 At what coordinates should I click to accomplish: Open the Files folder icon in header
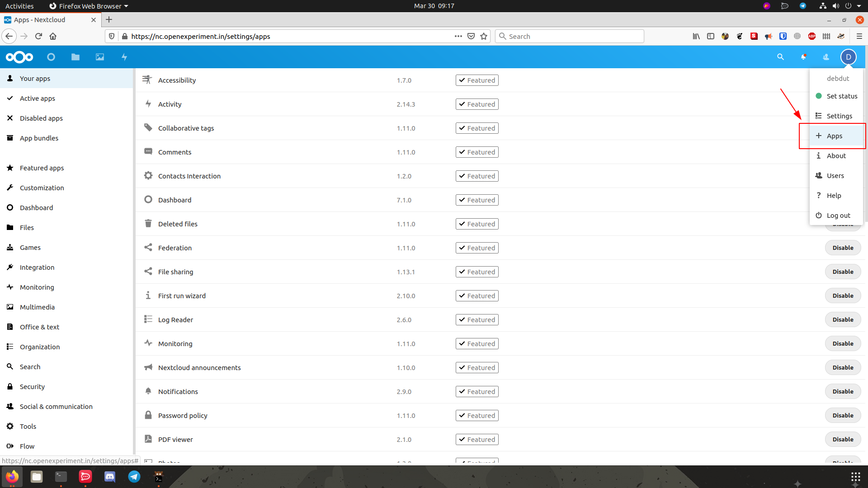(x=75, y=57)
